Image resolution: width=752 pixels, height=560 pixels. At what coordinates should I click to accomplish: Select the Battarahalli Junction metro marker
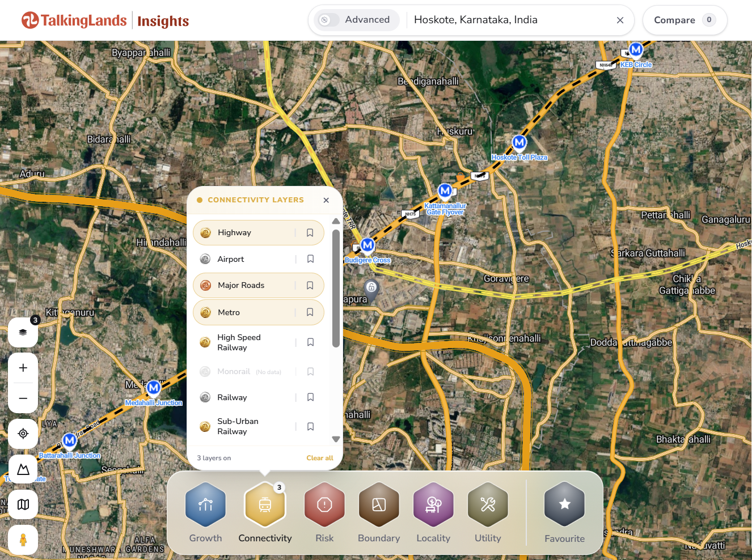70,440
